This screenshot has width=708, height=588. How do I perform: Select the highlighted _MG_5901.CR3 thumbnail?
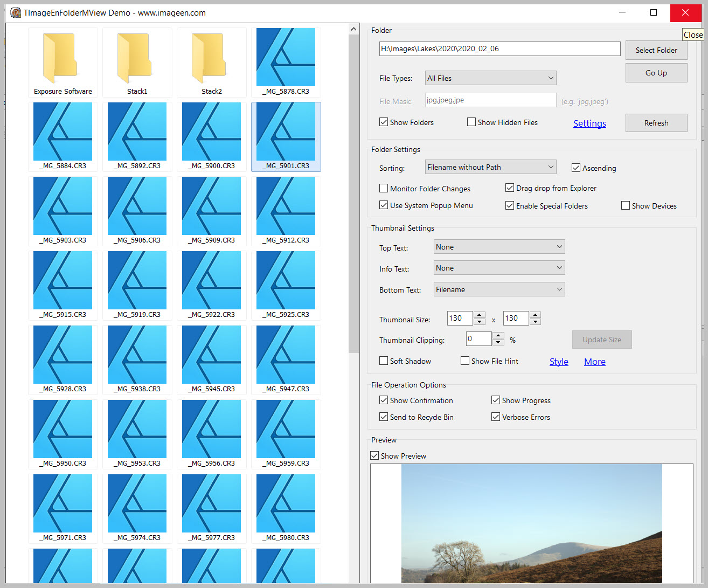[x=286, y=137]
